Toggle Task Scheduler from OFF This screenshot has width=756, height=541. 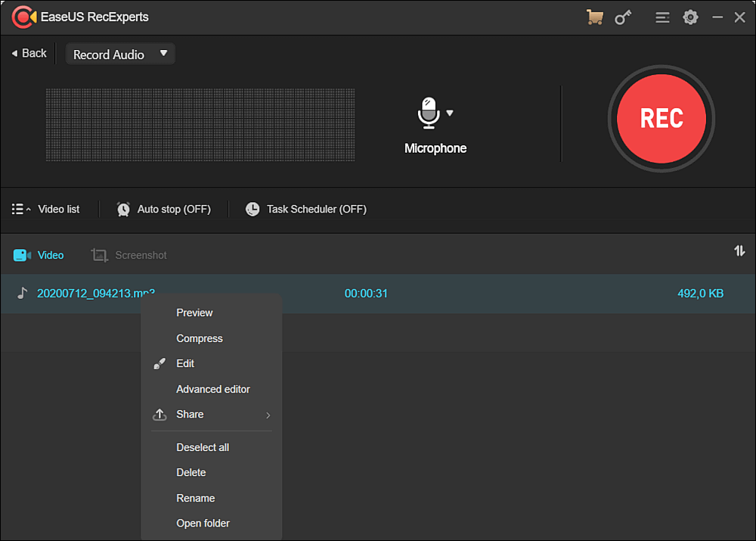click(317, 209)
